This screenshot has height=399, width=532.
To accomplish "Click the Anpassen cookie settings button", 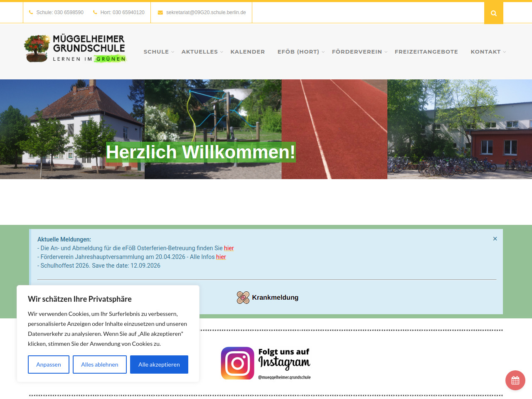I will coord(48,365).
